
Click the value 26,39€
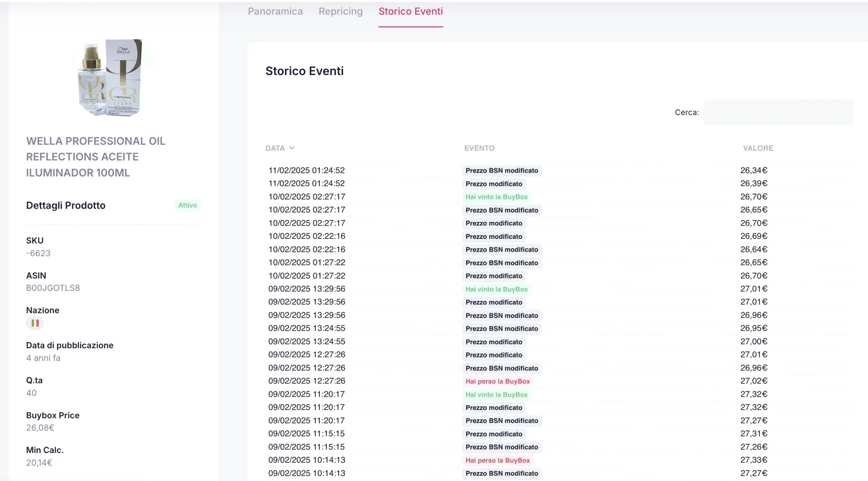[753, 184]
